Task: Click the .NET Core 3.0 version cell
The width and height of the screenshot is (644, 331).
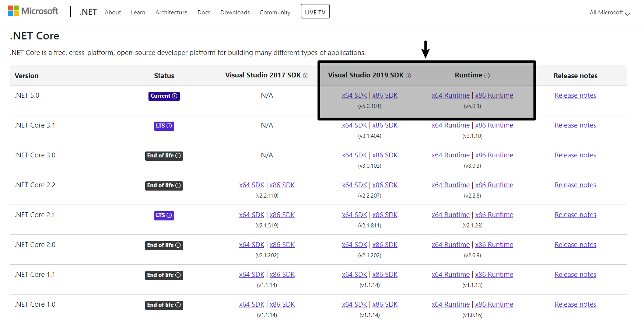Action: click(35, 155)
